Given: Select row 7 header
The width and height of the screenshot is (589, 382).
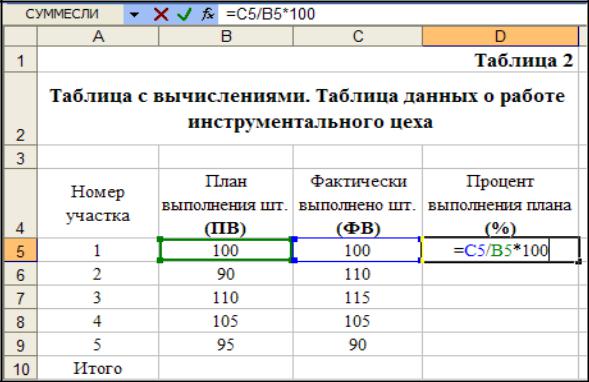Looking at the screenshot, I should 20,297.
